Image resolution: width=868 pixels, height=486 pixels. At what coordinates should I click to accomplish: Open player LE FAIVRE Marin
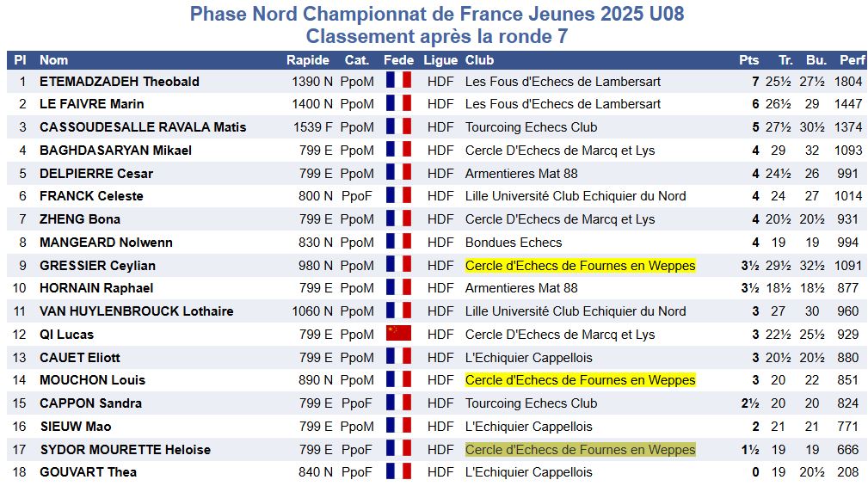coord(91,103)
